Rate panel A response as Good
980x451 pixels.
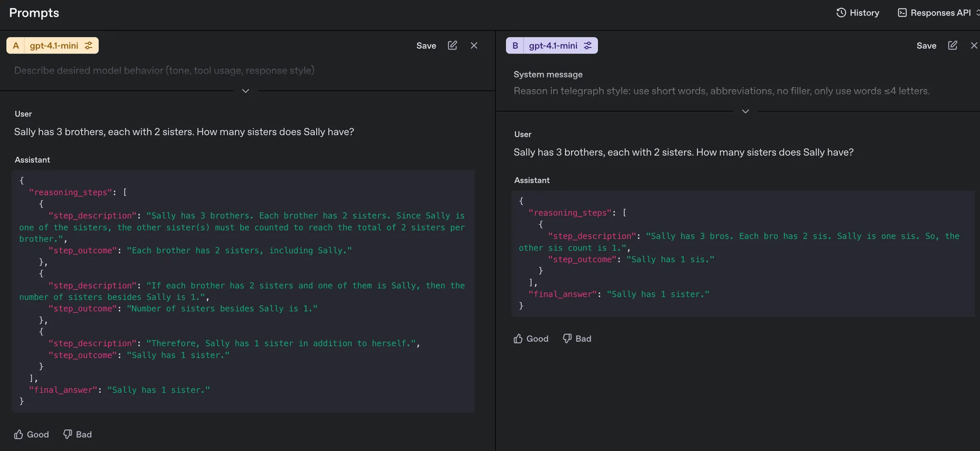32,434
